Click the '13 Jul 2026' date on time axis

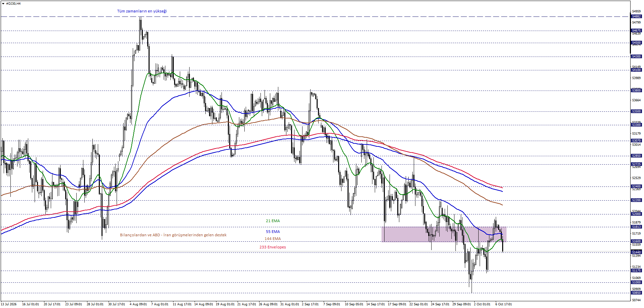click(9, 304)
